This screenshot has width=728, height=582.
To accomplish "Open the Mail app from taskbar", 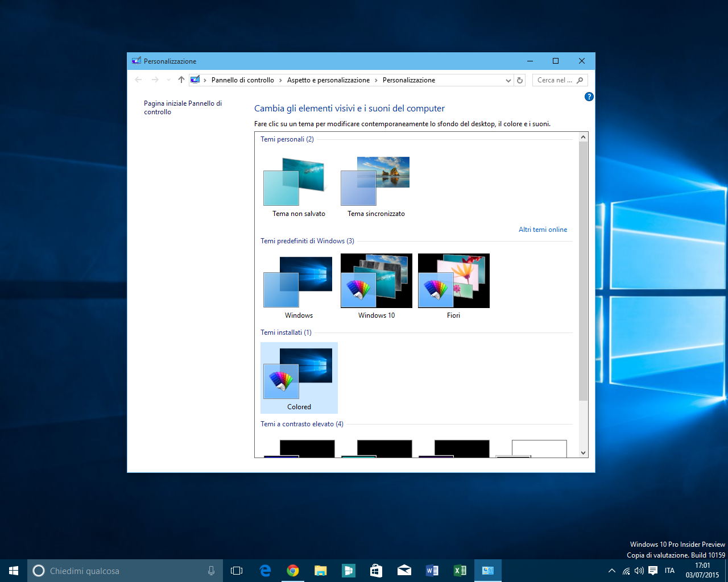I will click(404, 571).
